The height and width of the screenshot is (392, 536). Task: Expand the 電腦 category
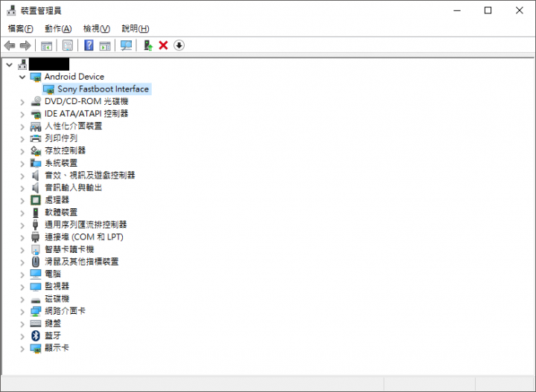(22, 274)
